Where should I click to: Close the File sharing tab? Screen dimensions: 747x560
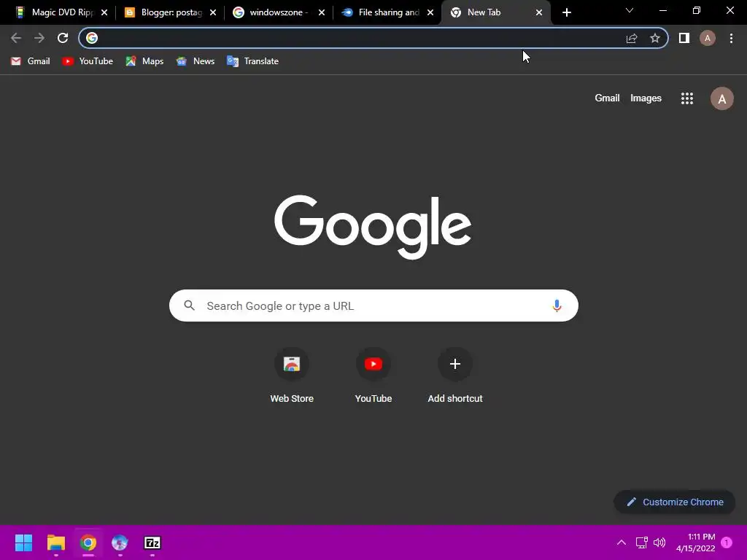tap(430, 13)
